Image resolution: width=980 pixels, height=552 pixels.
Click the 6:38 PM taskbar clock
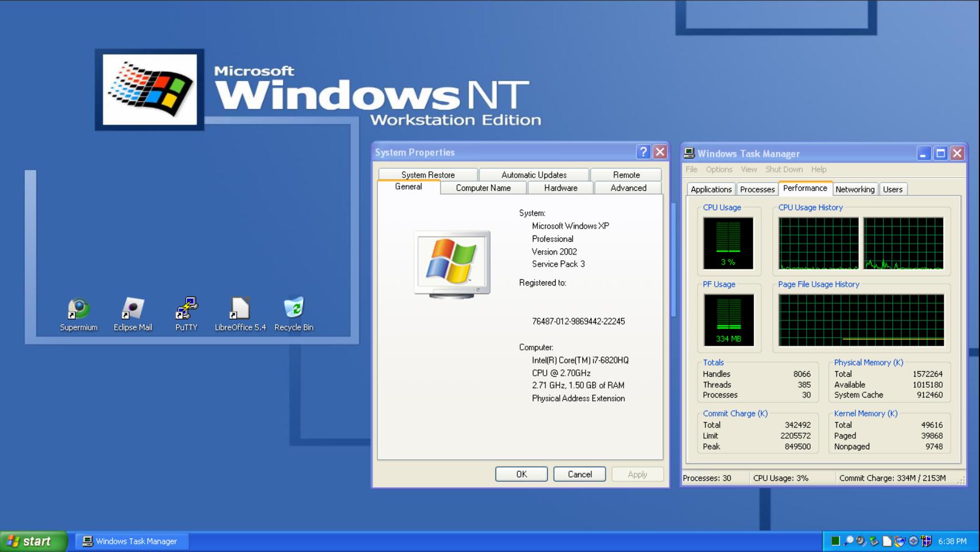click(952, 541)
